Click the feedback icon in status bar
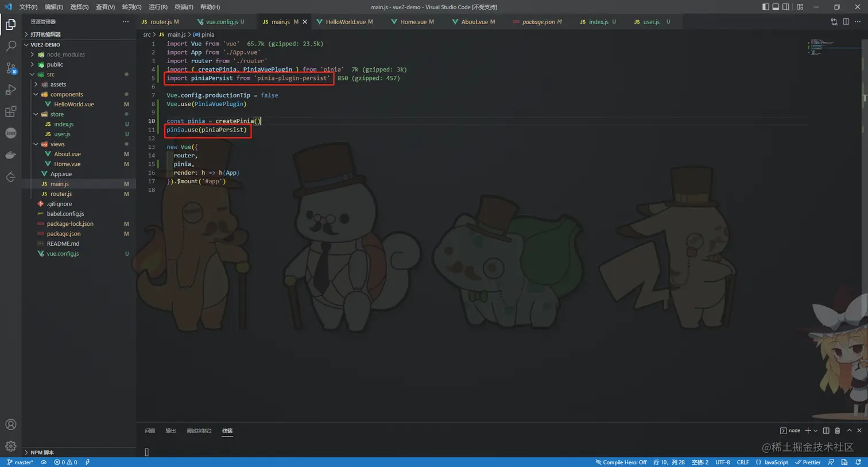 [831, 462]
